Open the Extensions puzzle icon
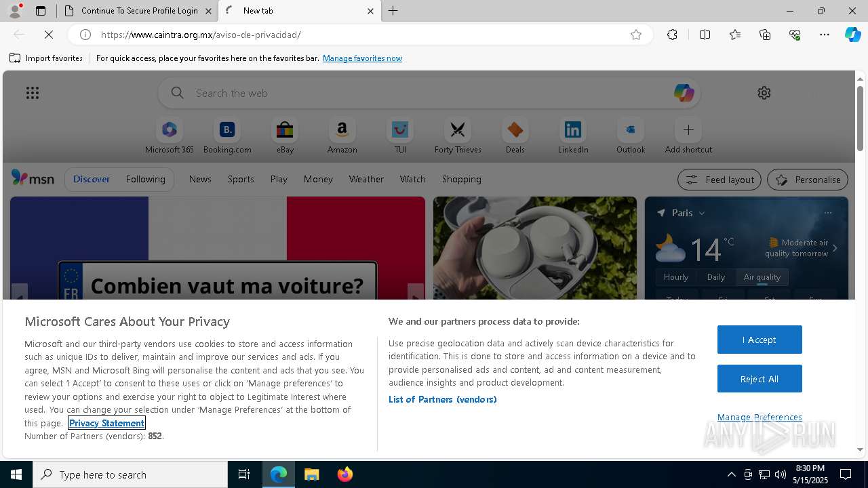Viewport: 868px width, 488px height. 672,35
